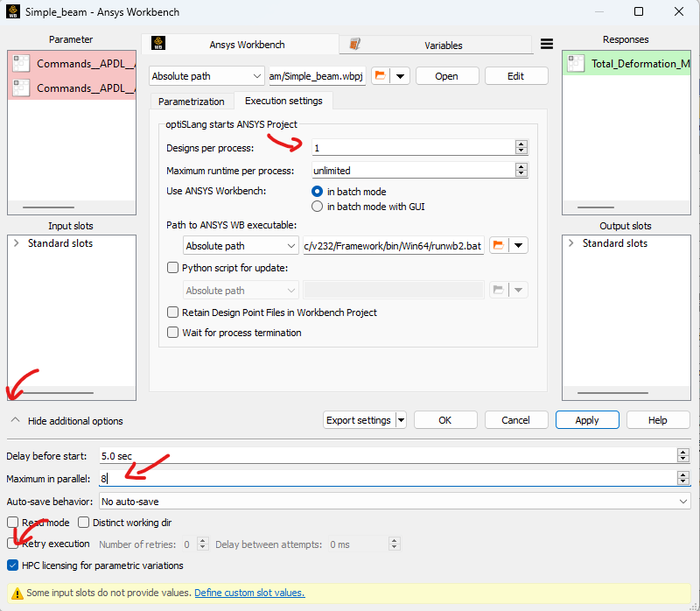Click the Ansys Workbench tab logo icon

click(x=158, y=45)
